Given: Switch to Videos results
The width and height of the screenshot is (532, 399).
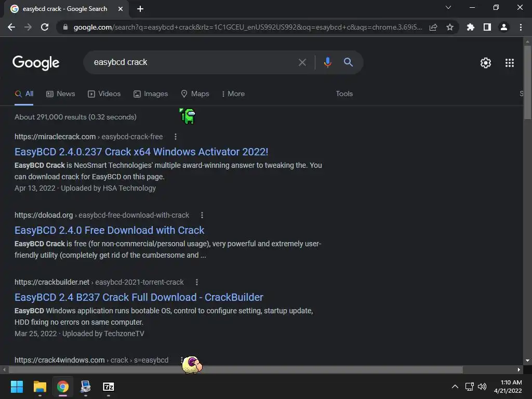Looking at the screenshot, I should [104, 94].
